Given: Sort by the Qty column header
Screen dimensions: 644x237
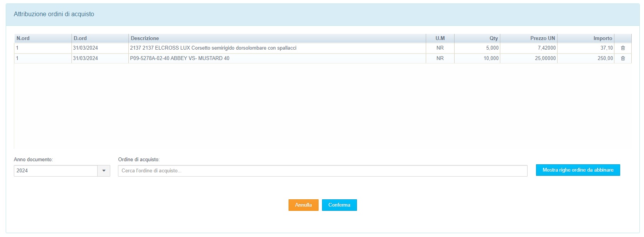Looking at the screenshot, I should click(493, 38).
